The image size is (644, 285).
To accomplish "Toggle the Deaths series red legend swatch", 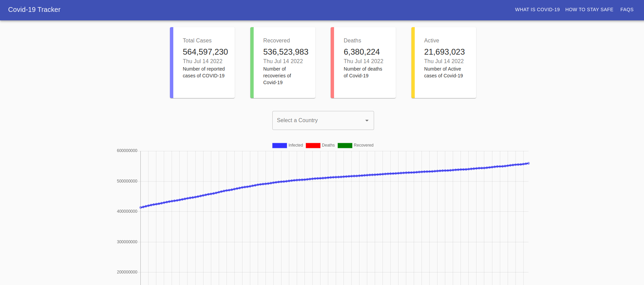I will [313, 146].
